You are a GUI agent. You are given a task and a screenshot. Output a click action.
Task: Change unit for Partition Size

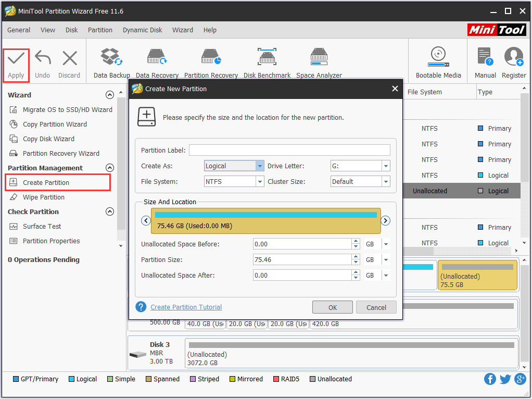[x=386, y=260]
